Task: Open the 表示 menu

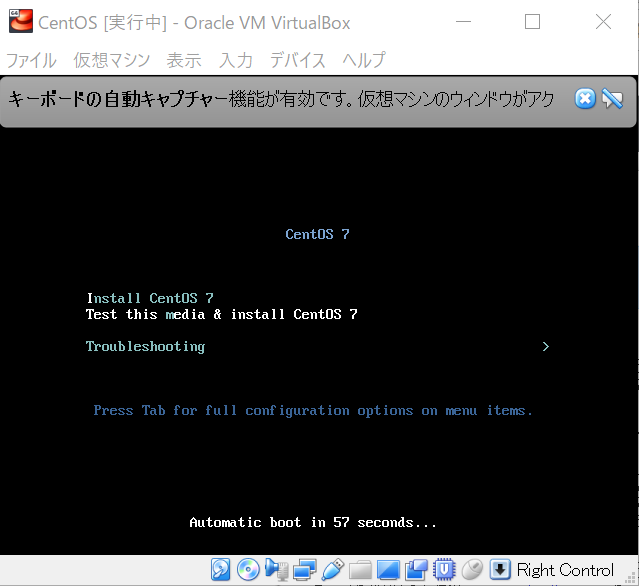Action: [184, 60]
